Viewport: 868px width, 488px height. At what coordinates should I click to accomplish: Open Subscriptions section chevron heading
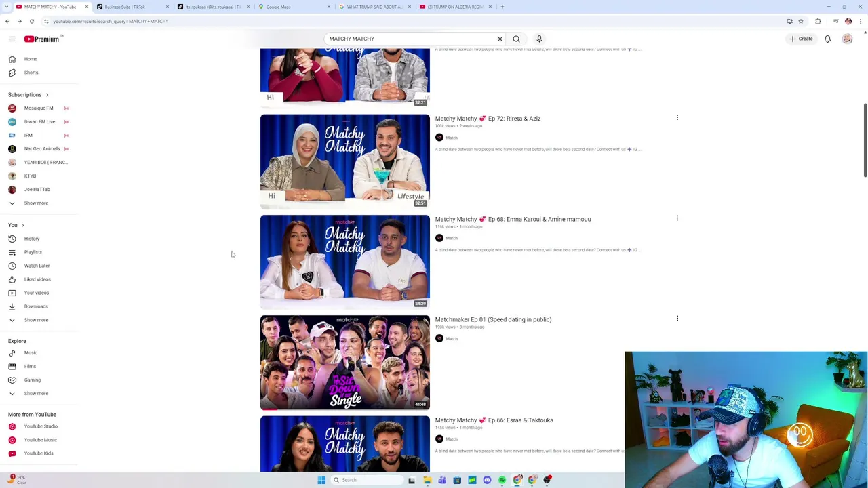click(x=28, y=95)
